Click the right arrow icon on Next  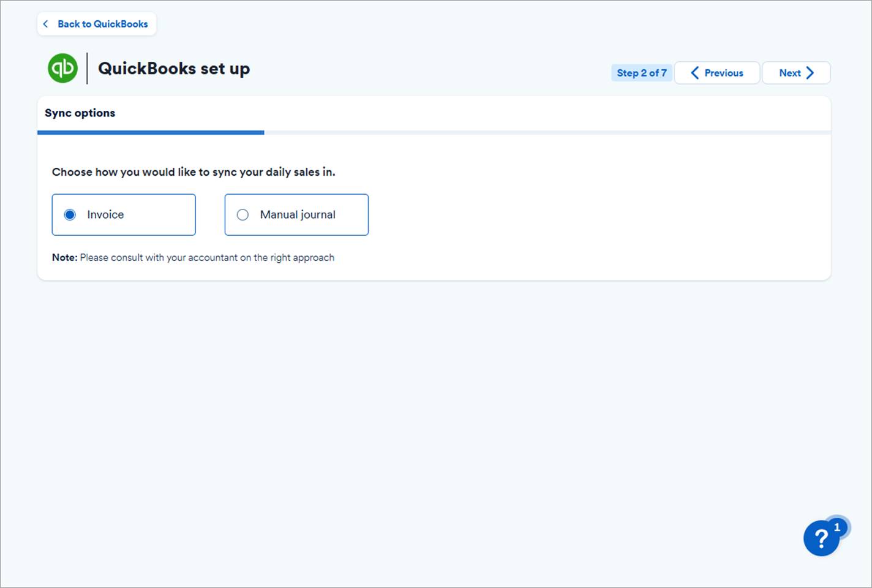pos(810,73)
